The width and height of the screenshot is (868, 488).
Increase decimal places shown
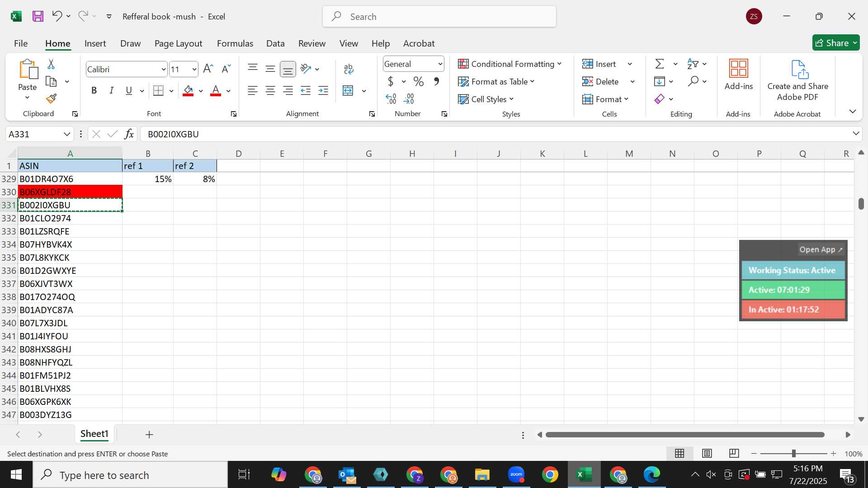click(391, 99)
